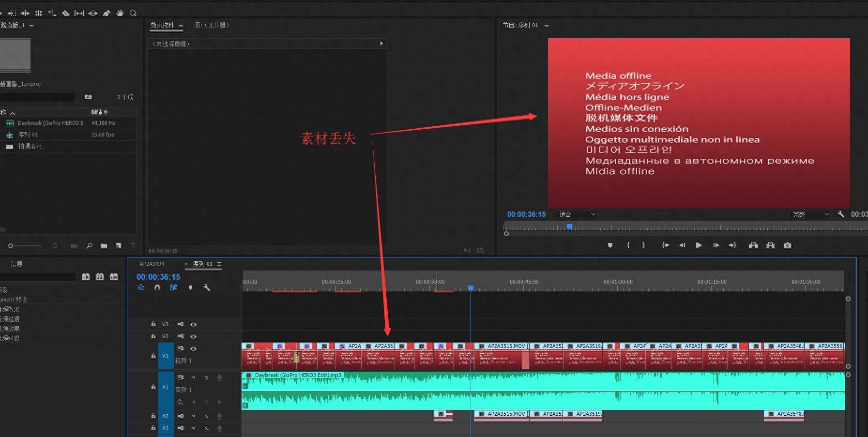The height and width of the screenshot is (437, 868).
Task: Click the Extract button
Action: [770, 245]
